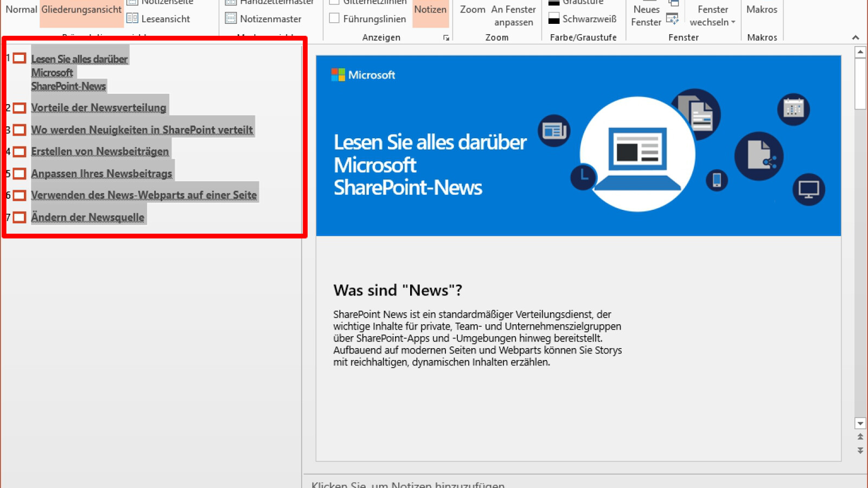This screenshot has width=868, height=488.
Task: Click the slide title text on blue banner
Action: pyautogui.click(x=430, y=165)
